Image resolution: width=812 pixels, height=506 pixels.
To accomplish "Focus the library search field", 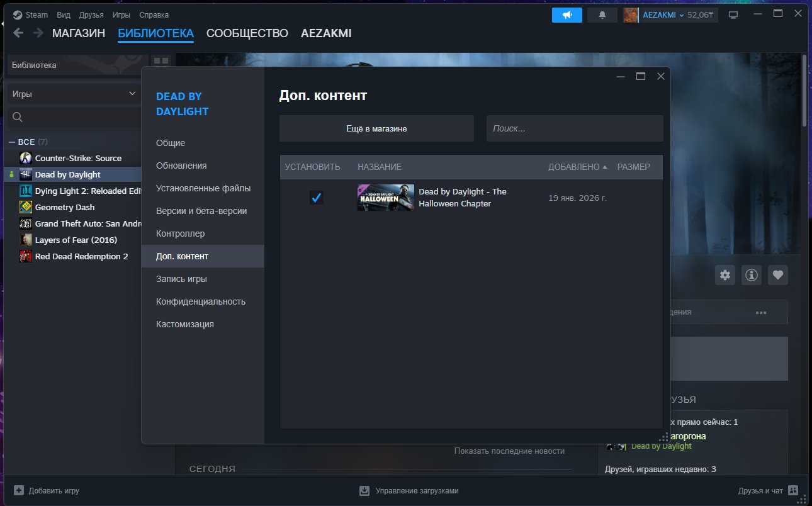I will pyautogui.click(x=74, y=117).
